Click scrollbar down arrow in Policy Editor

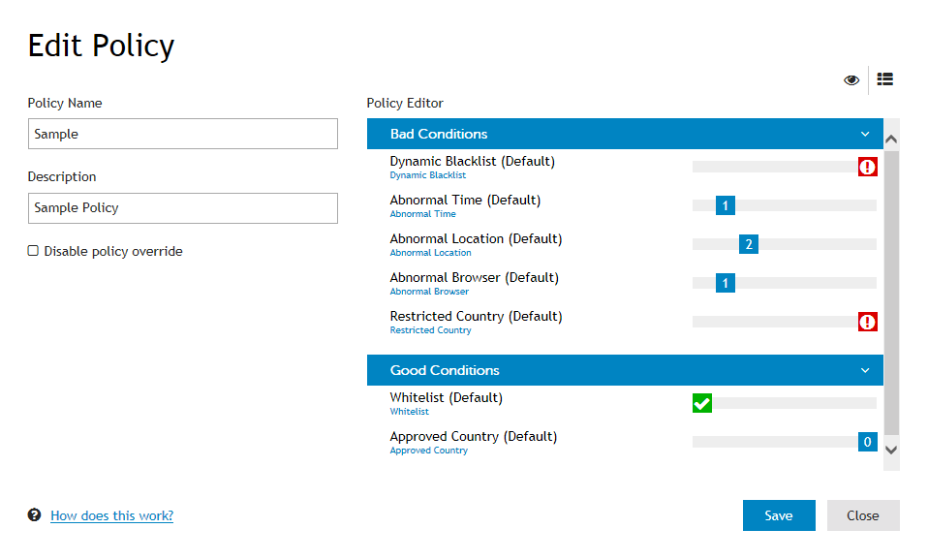click(x=891, y=450)
